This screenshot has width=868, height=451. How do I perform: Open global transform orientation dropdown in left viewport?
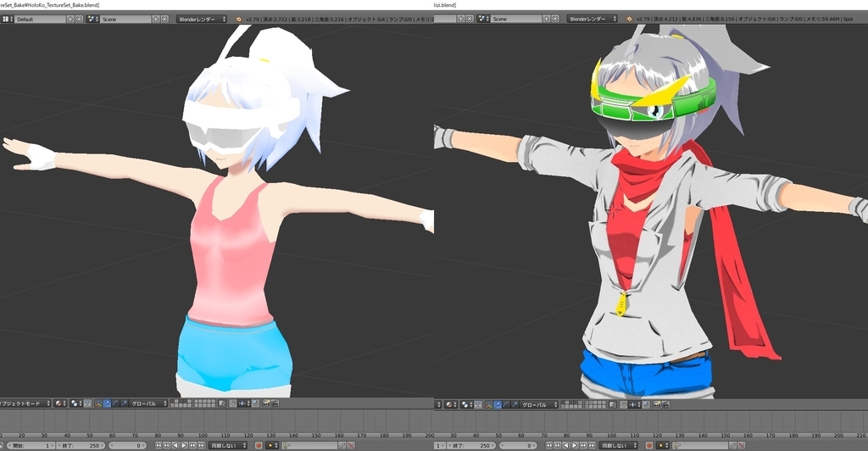coord(147,404)
